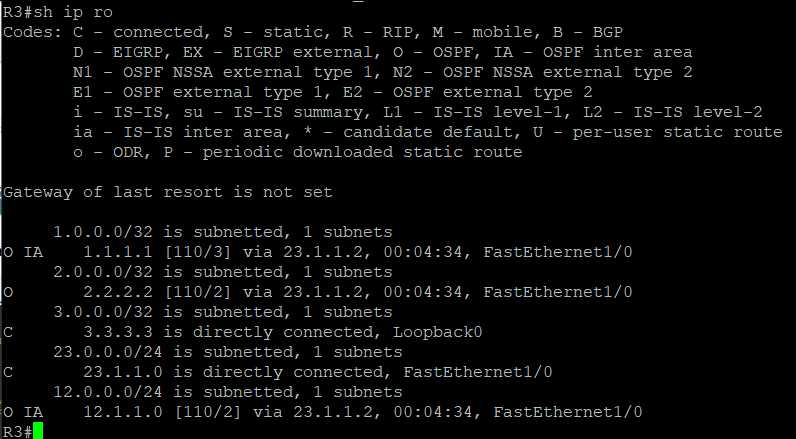Image resolution: width=796 pixels, height=439 pixels.
Task: Click 'o - ODR, P - periodic downloaded' line
Action: point(297,152)
